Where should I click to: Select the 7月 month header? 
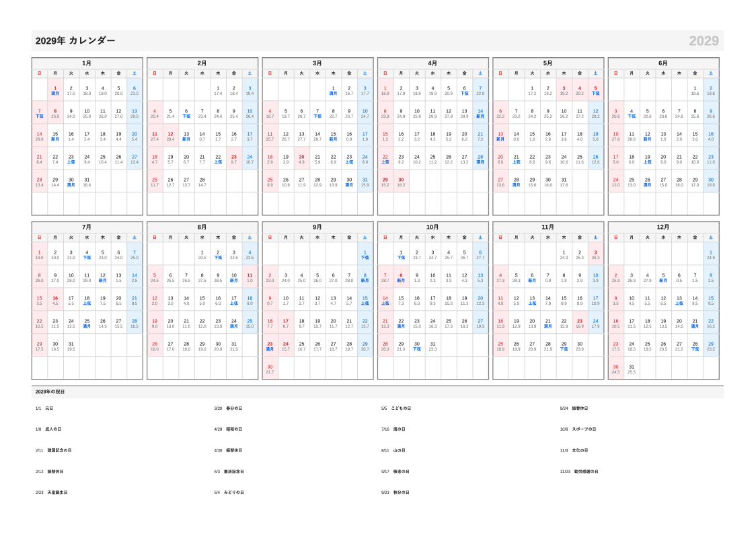[x=87, y=227]
